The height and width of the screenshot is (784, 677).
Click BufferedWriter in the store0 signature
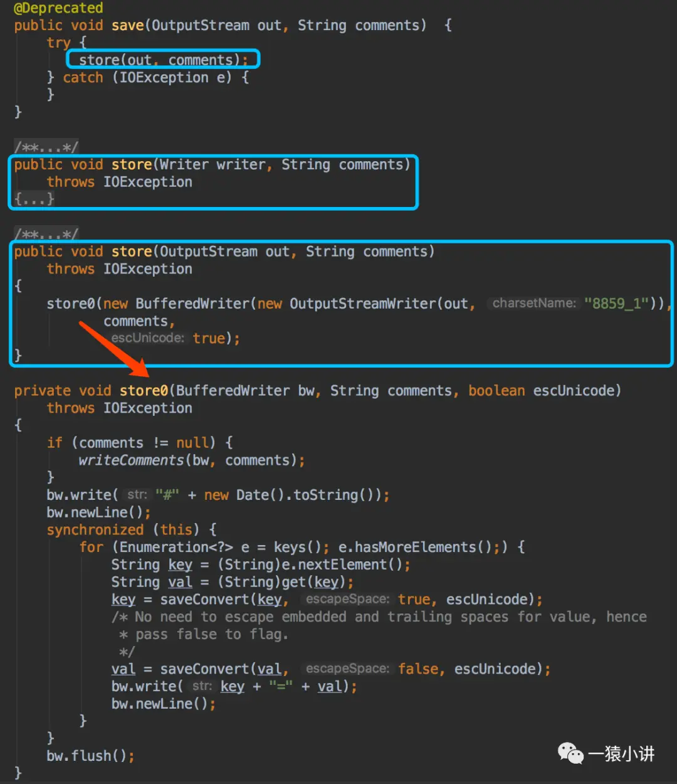click(x=233, y=391)
